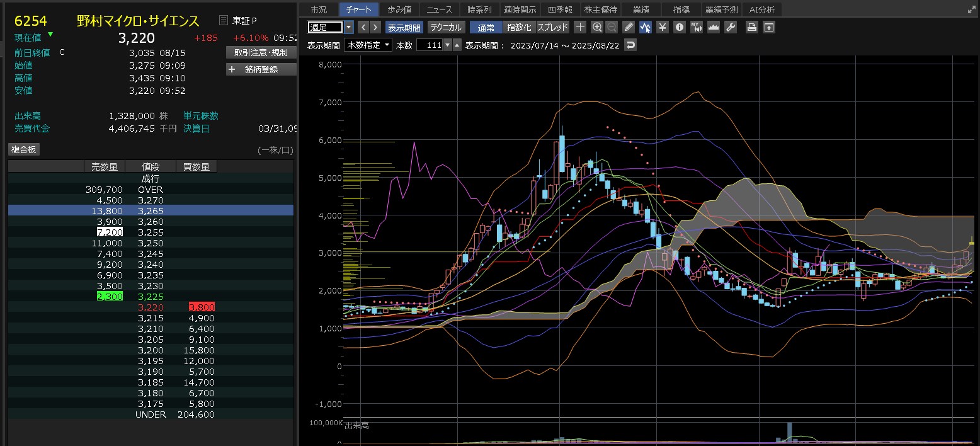This screenshot has height=446, width=980.
Task: Click the stock name 野村マイクロ・サイエンス
Action: coord(138,21)
